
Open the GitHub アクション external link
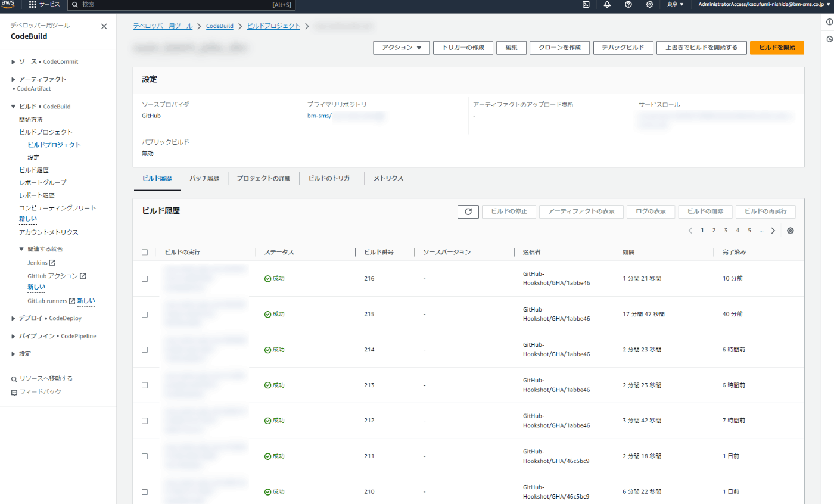(57, 276)
